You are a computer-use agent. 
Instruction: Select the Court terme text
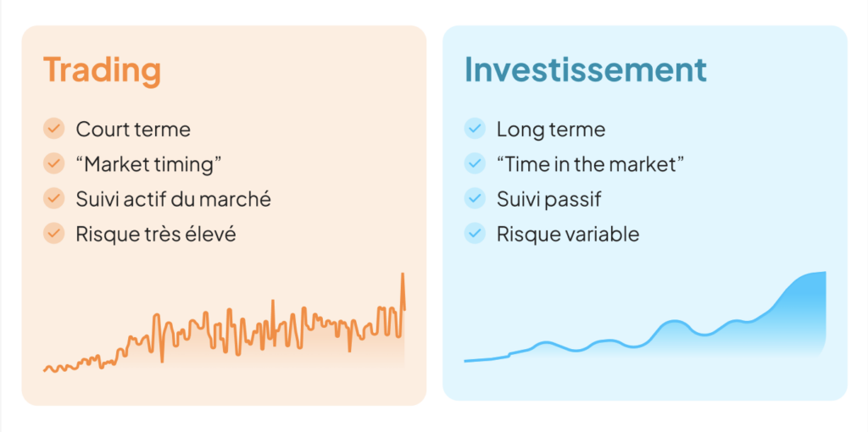[x=133, y=130]
